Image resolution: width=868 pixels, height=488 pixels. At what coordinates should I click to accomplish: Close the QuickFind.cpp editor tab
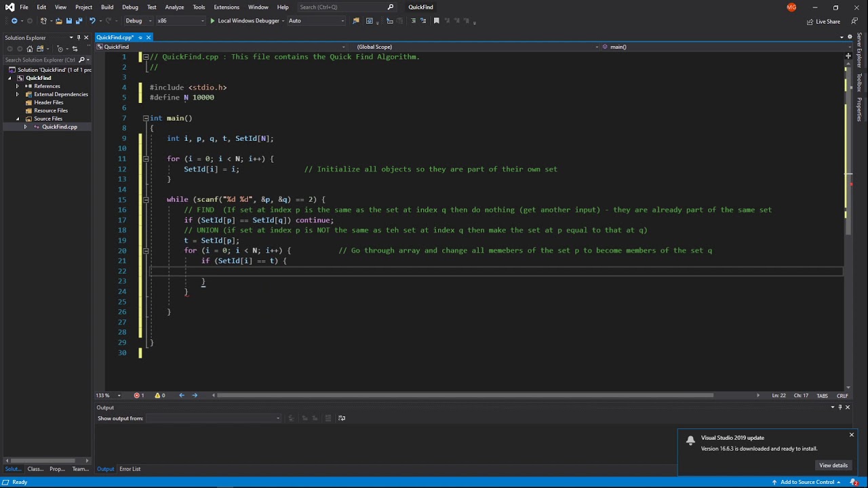pyautogui.click(x=149, y=37)
